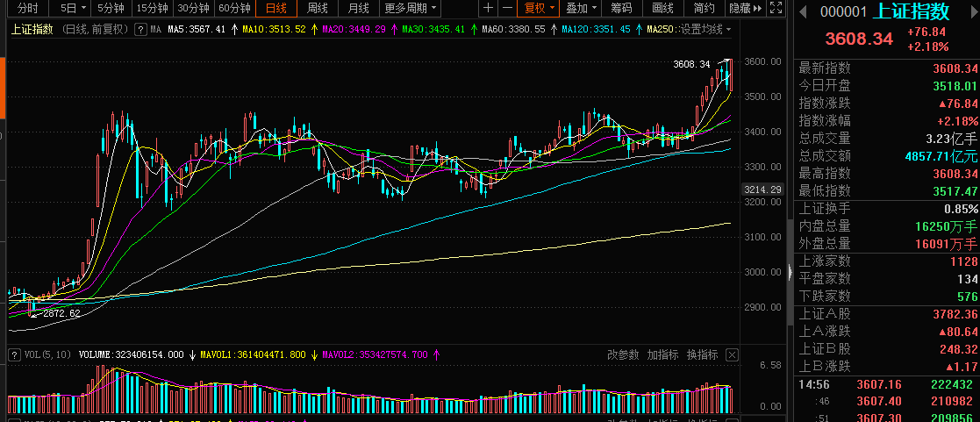The height and width of the screenshot is (422, 980).
Task: Select the 30分钟 period tab
Action: point(193,8)
